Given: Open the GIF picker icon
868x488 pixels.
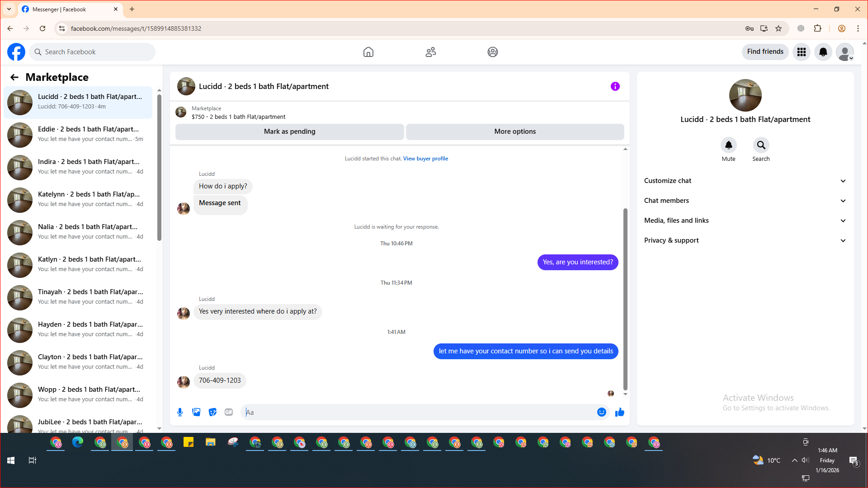Looking at the screenshot, I should point(229,412).
